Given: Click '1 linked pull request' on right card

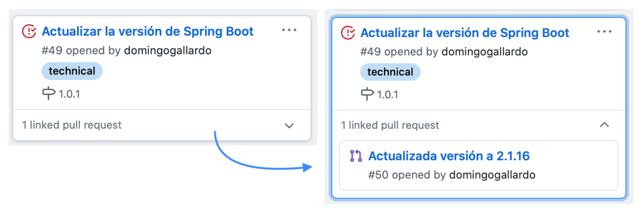Looking at the screenshot, I should [x=390, y=125].
